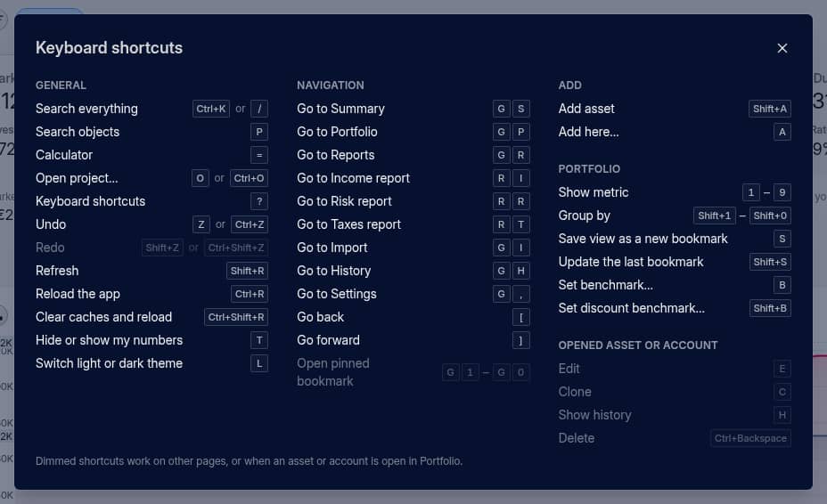Click the S key badge for Save view as bookmark
Viewport: 827px width, 504px height.
pos(782,239)
